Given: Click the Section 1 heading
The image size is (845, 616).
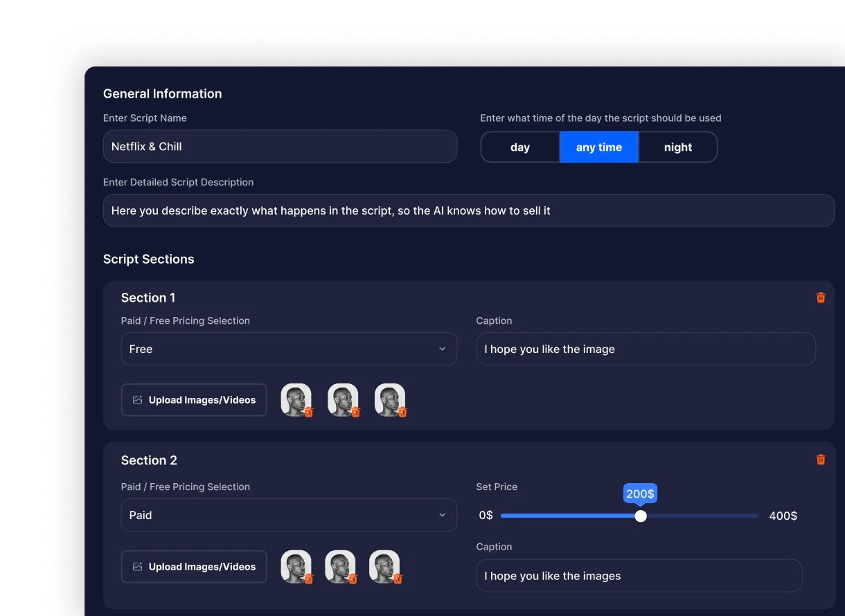Looking at the screenshot, I should (x=148, y=298).
